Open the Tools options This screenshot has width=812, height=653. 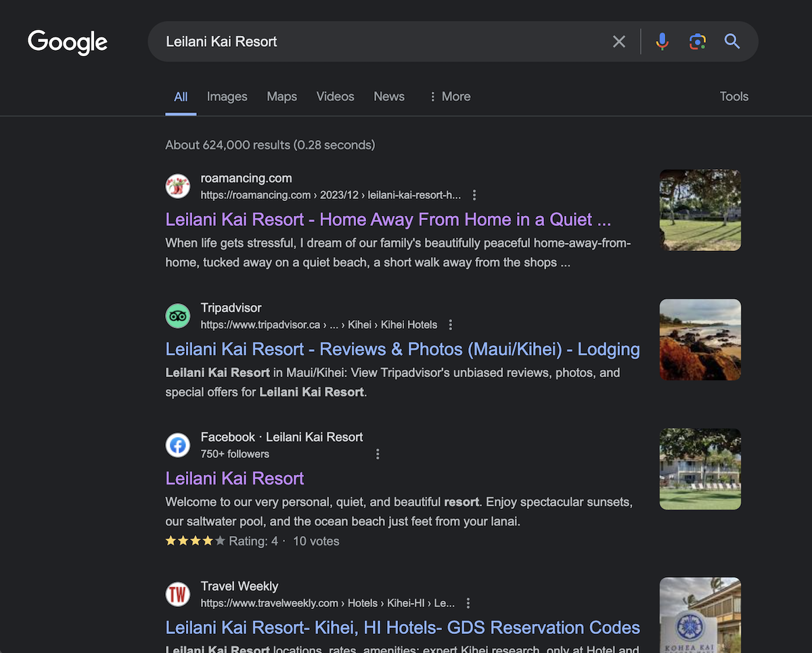[x=734, y=97]
